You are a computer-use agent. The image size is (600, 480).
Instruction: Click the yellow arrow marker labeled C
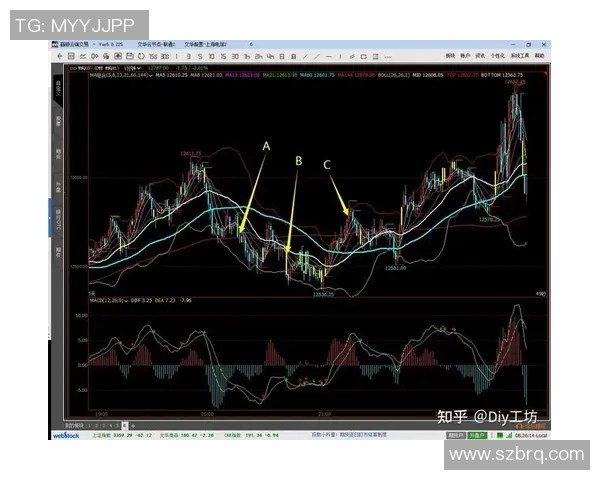(x=337, y=189)
